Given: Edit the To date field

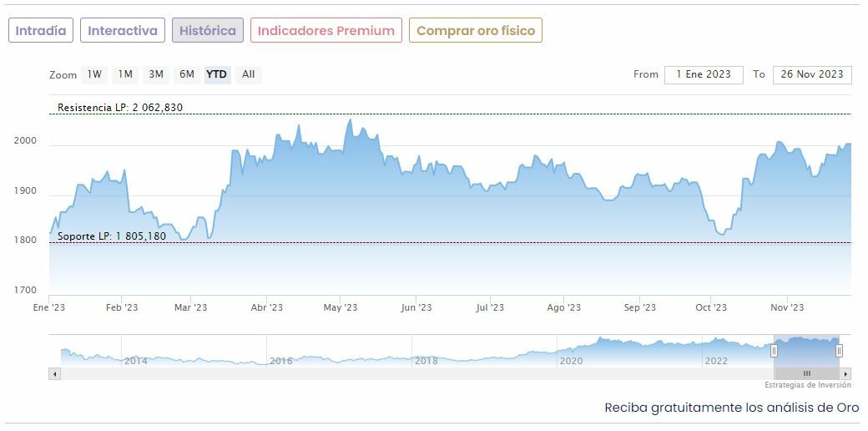Looking at the screenshot, I should pos(812,74).
